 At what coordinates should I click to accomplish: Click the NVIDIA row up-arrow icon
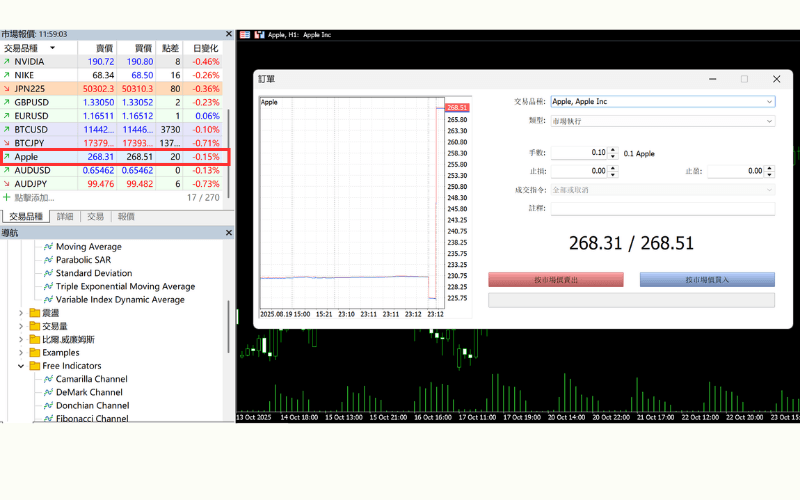coord(6,62)
